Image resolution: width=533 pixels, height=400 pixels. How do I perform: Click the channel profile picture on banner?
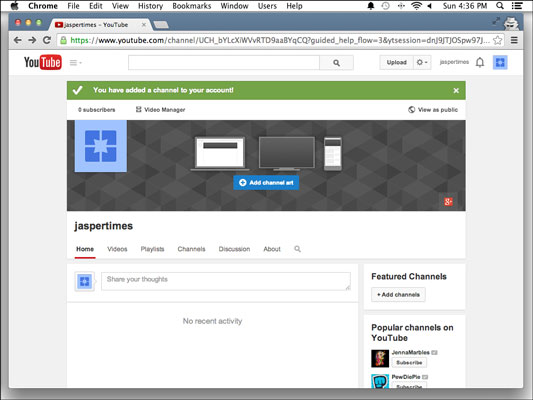(x=101, y=146)
